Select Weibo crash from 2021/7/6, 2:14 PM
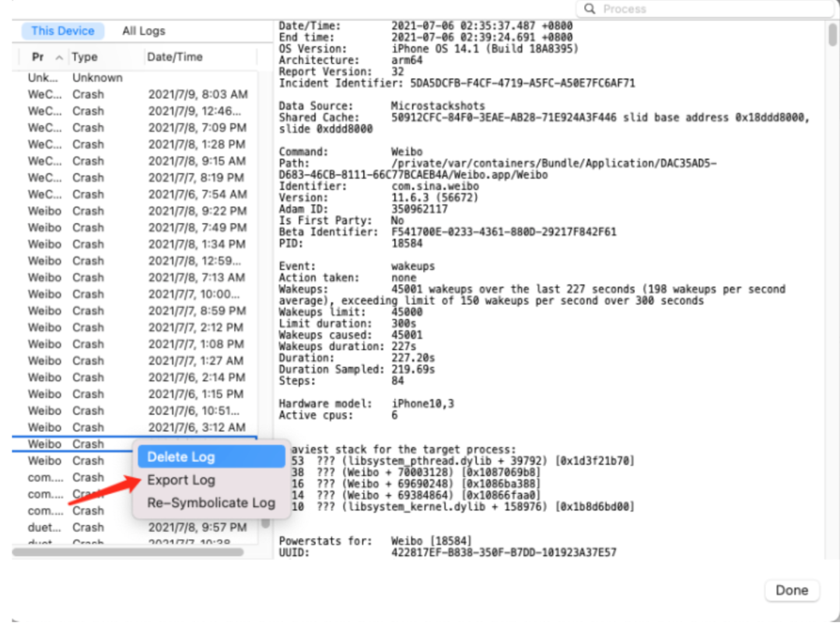The width and height of the screenshot is (840, 623). 135,377
